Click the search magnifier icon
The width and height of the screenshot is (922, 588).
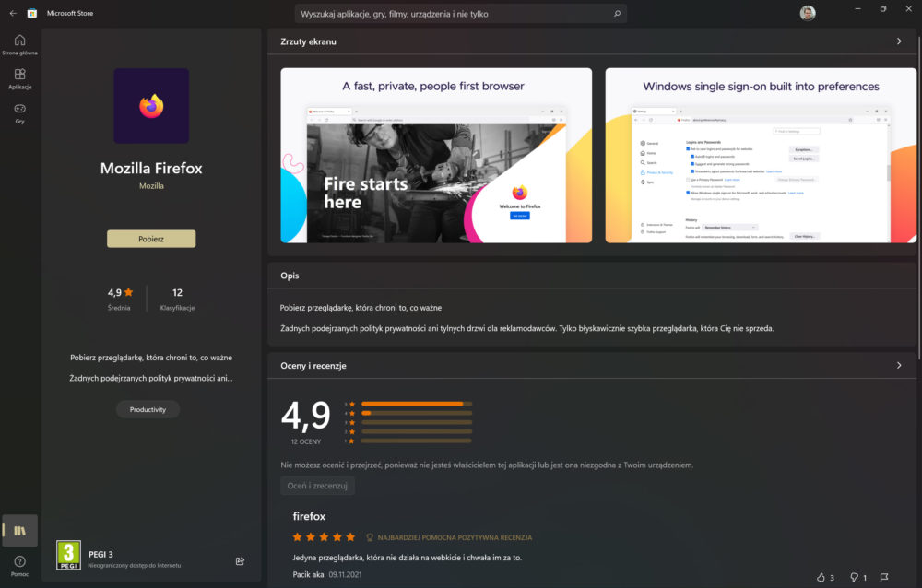point(617,14)
